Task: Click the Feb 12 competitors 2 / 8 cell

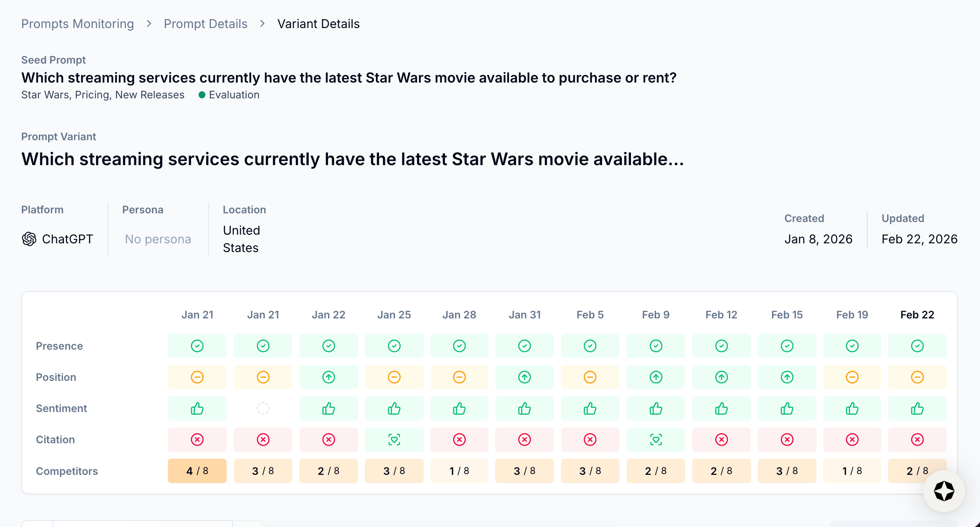Action: [x=721, y=471]
